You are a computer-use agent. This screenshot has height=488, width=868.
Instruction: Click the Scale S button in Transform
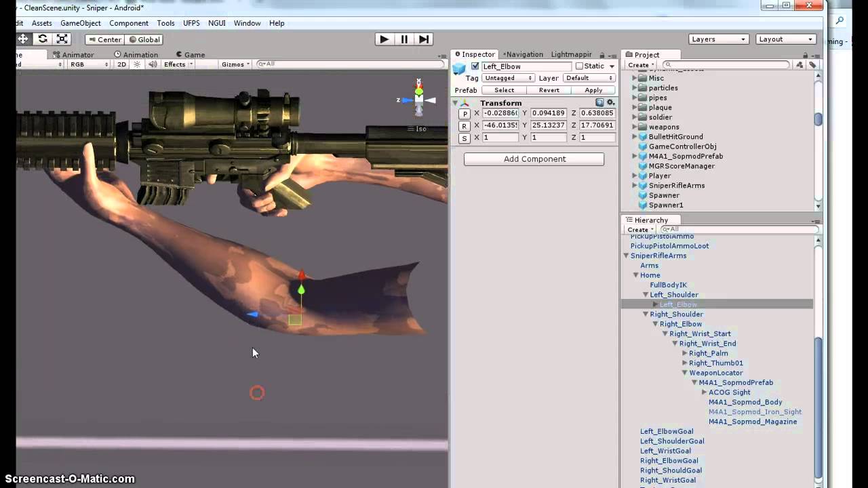(465, 138)
